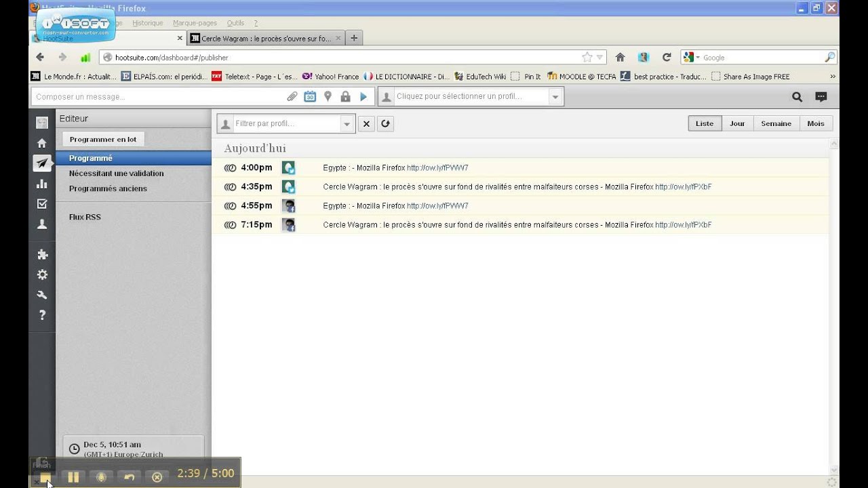868x488 pixels.
Task: Open the scheduling calendar icon
Action: pyautogui.click(x=310, y=97)
